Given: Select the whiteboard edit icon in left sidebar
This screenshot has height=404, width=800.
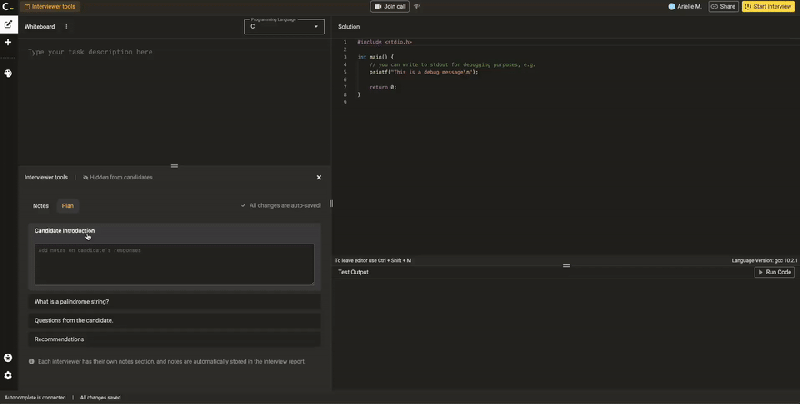Looking at the screenshot, I should tap(8, 24).
